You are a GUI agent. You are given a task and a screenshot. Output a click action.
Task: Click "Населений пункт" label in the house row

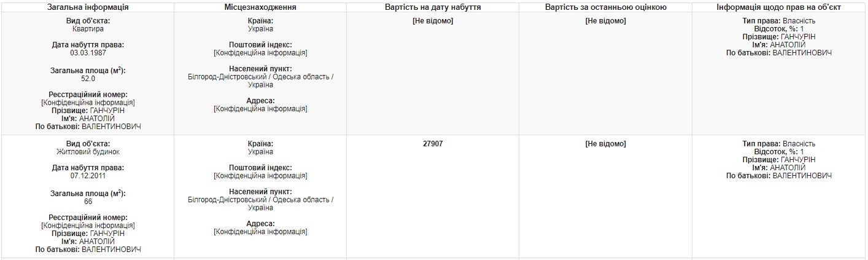260,192
